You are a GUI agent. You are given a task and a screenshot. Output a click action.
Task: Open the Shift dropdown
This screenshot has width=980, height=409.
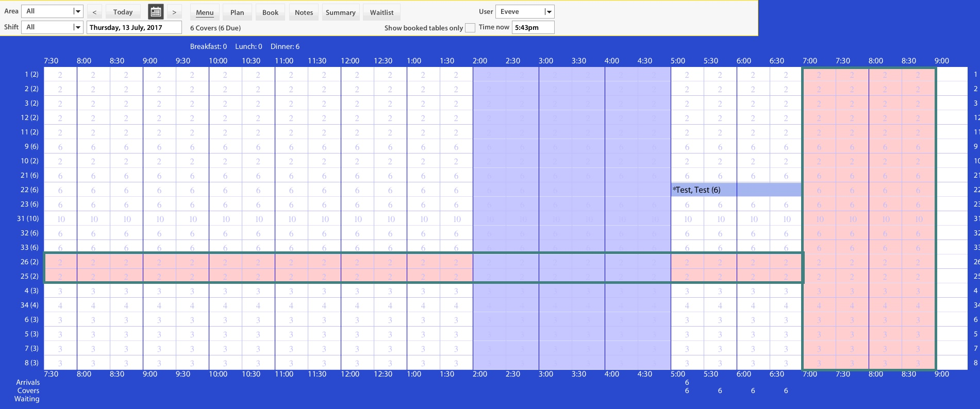click(x=52, y=27)
